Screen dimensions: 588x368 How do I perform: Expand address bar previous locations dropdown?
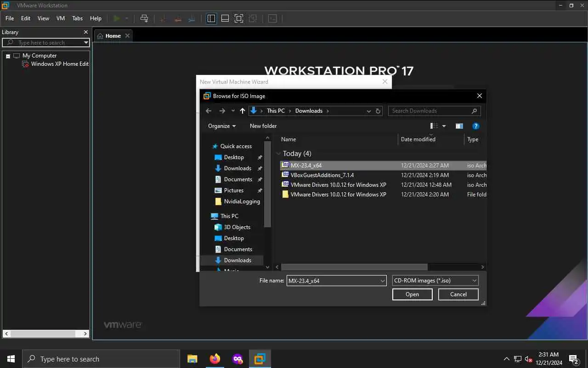click(368, 111)
